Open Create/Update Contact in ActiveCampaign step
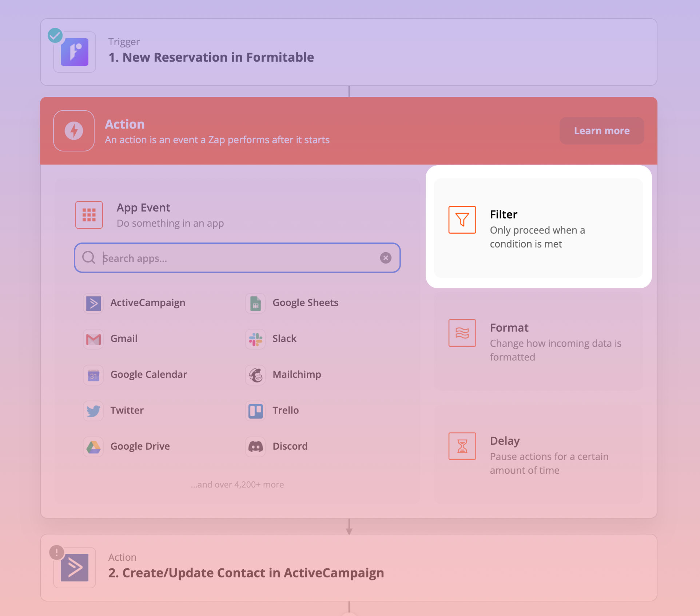 [x=349, y=568]
